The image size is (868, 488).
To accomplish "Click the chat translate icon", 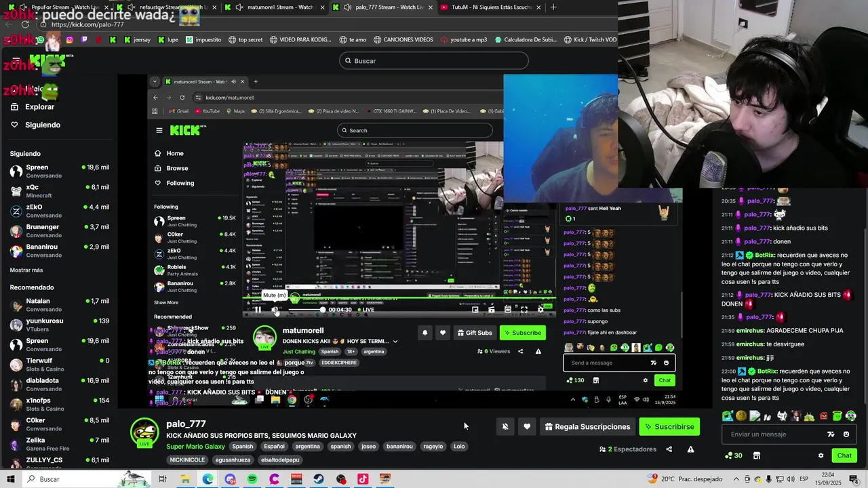I will pos(831,434).
